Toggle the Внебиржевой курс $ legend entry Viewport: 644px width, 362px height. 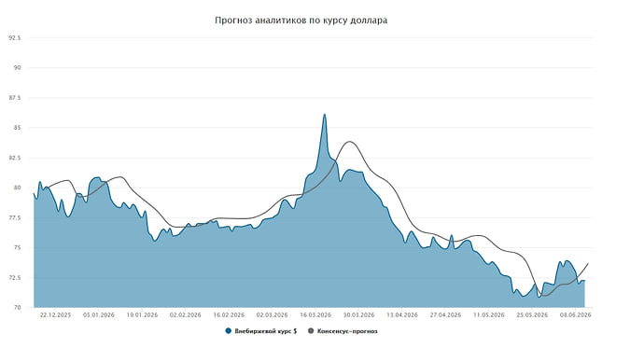click(261, 331)
